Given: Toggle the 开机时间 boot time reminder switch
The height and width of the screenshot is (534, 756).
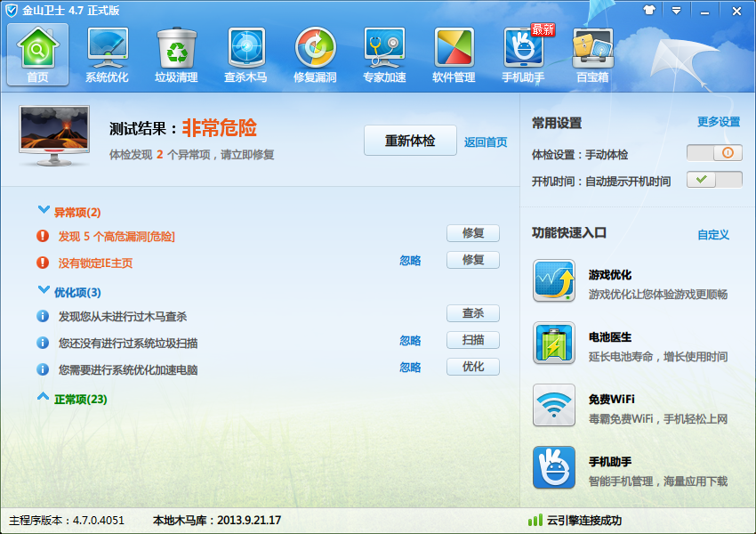Looking at the screenshot, I should click(714, 180).
